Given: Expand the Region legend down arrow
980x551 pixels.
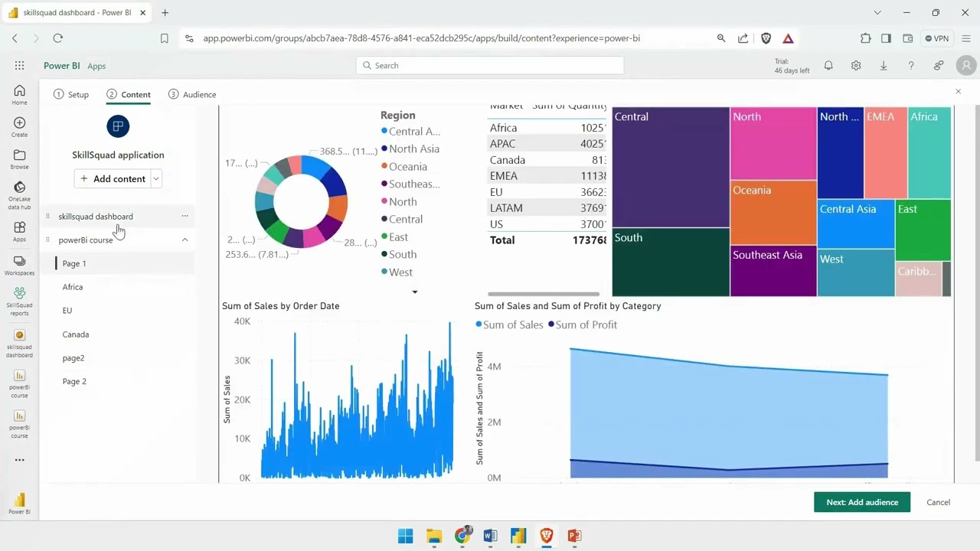Looking at the screenshot, I should [415, 292].
